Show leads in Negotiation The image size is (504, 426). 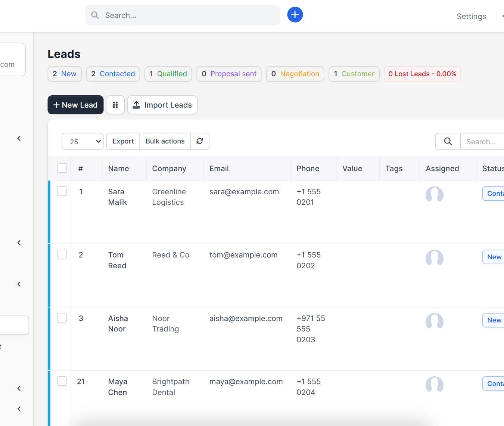[x=295, y=74]
